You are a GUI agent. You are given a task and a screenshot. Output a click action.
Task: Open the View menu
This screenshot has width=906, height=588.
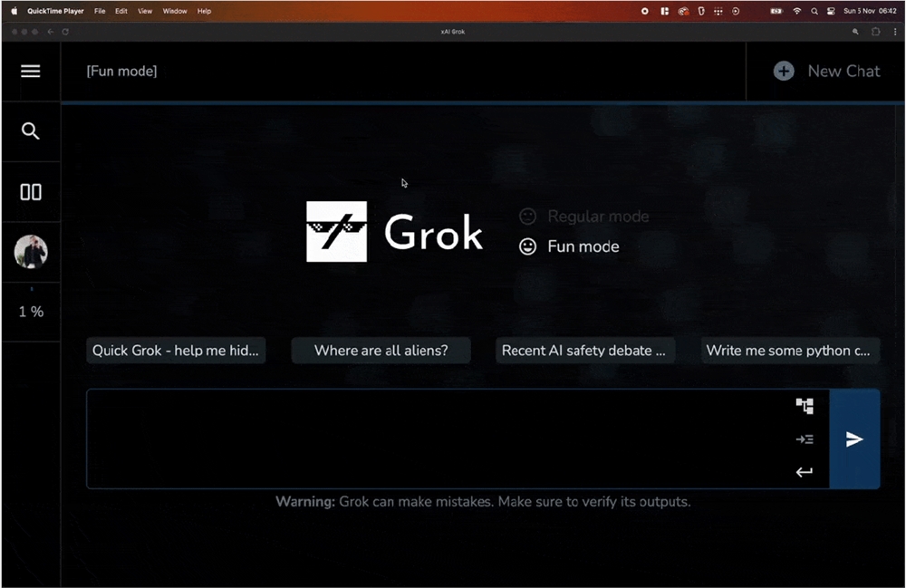coord(145,11)
